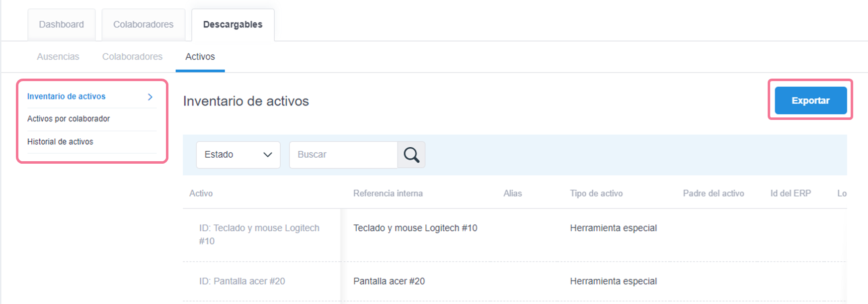Open the Colaboradores main tab
The image size is (868, 304).
coord(143,24)
